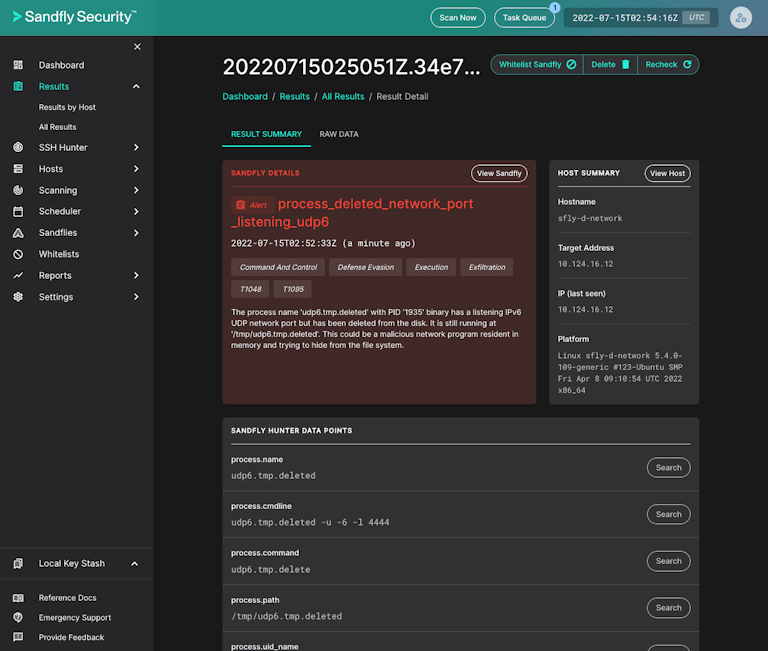Follow the Results breadcrumb link
768x651 pixels.
click(294, 96)
